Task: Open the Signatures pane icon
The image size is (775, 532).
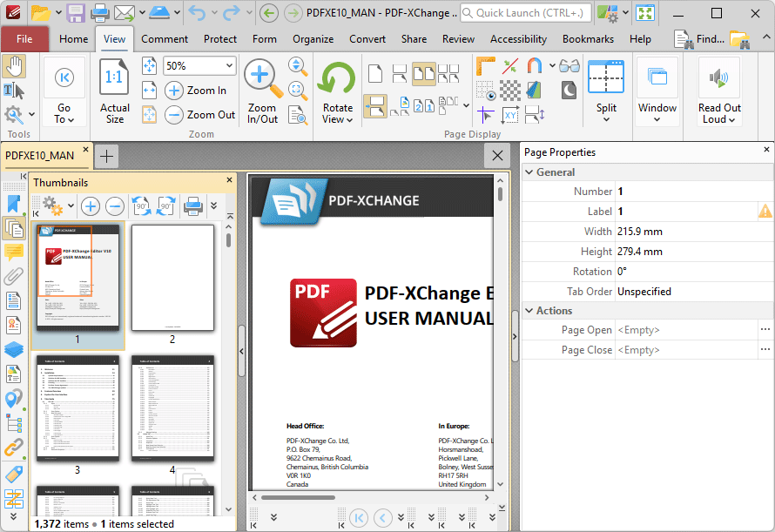Action: pyautogui.click(x=13, y=325)
